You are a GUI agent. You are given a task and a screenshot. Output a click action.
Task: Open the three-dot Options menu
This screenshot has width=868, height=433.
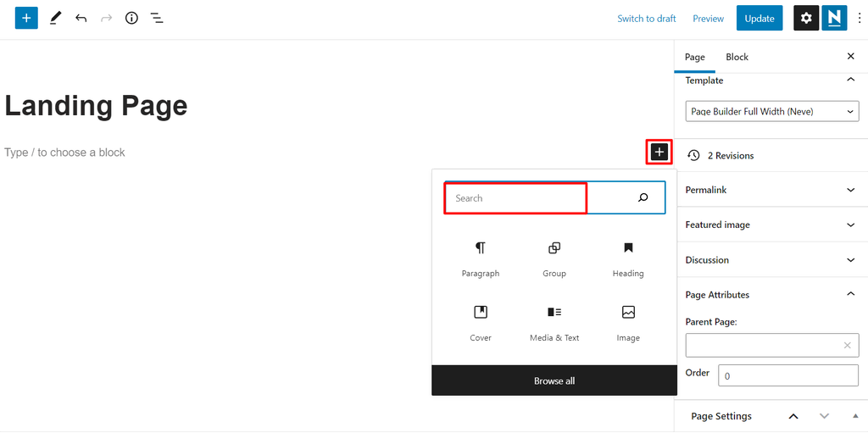(859, 19)
